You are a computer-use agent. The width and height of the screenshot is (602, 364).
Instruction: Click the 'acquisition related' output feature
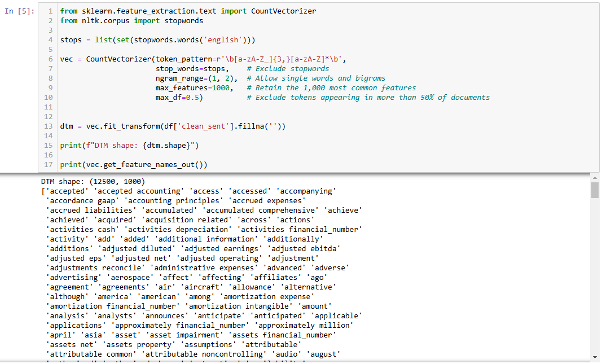click(x=187, y=220)
